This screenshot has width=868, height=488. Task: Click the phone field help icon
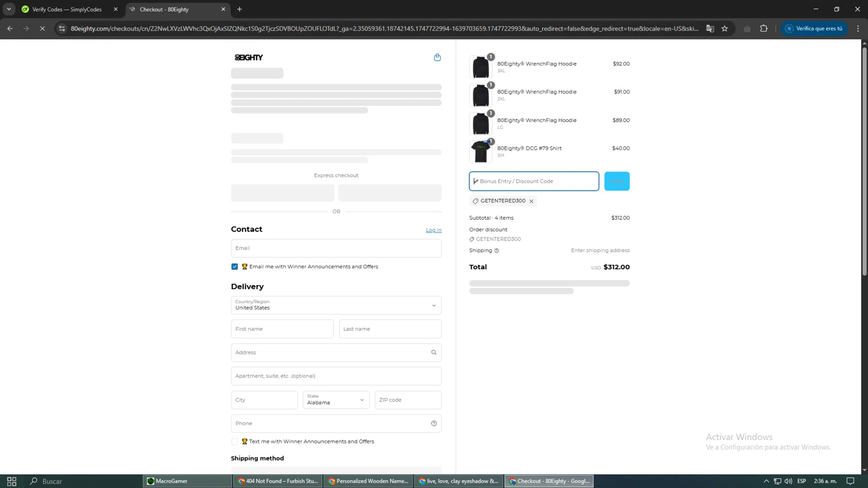click(433, 423)
